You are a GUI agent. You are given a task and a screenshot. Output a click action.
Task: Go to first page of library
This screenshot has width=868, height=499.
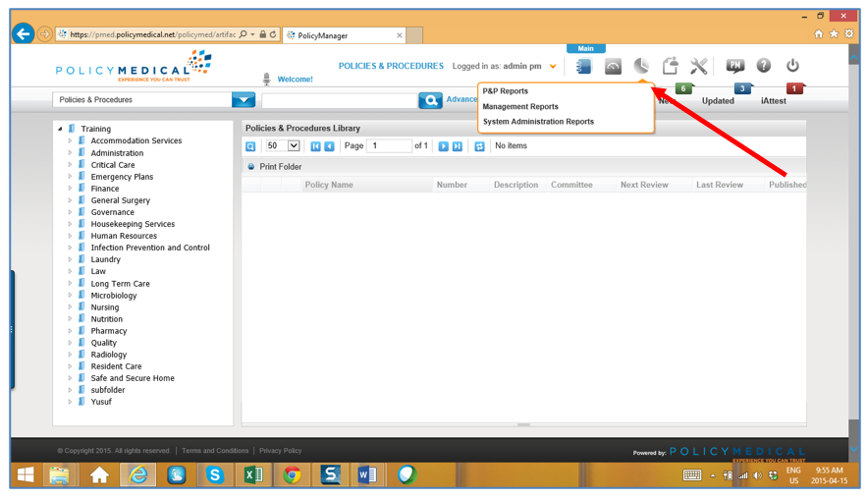point(315,146)
